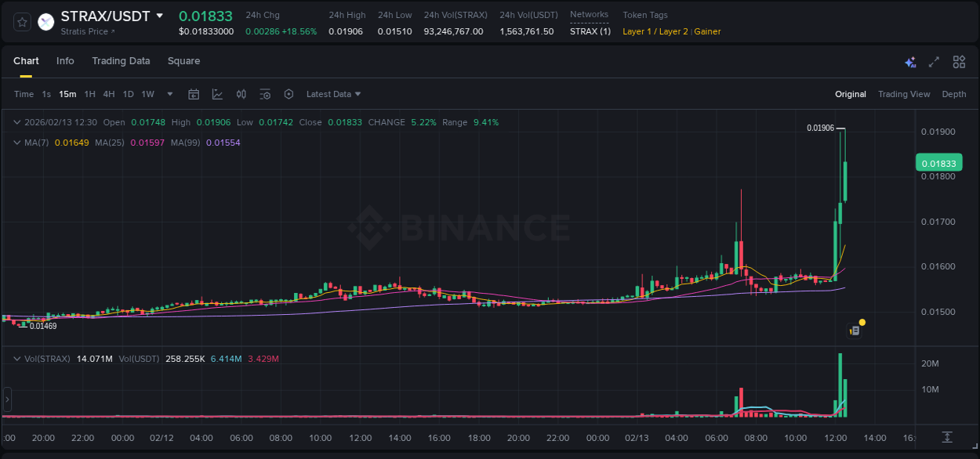The height and width of the screenshot is (459, 980).
Task: Open chart settings via the hexagon icon
Action: 289,94
